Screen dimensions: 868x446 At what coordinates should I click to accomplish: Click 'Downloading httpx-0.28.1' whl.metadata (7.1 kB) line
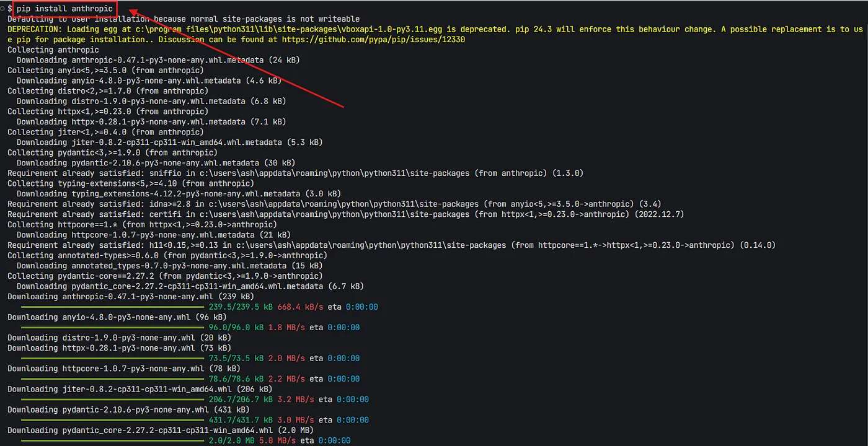point(151,122)
